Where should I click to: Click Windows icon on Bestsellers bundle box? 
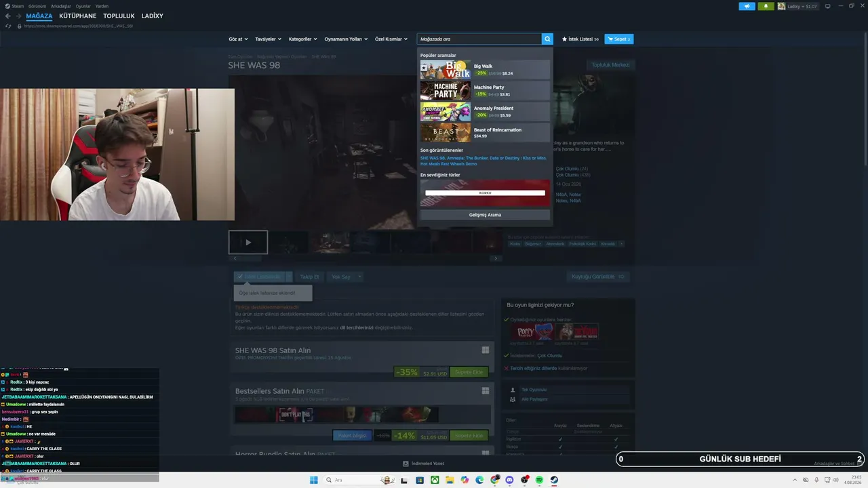click(486, 391)
